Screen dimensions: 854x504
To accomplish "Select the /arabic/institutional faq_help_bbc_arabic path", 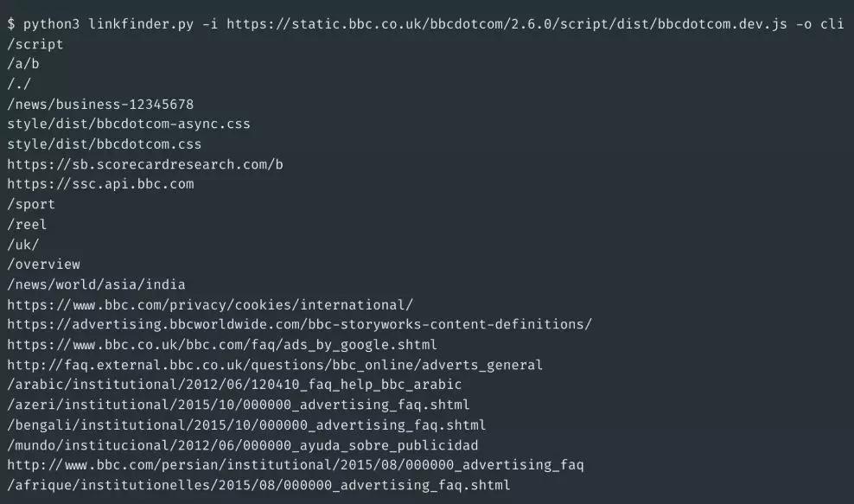I will pos(234,385).
